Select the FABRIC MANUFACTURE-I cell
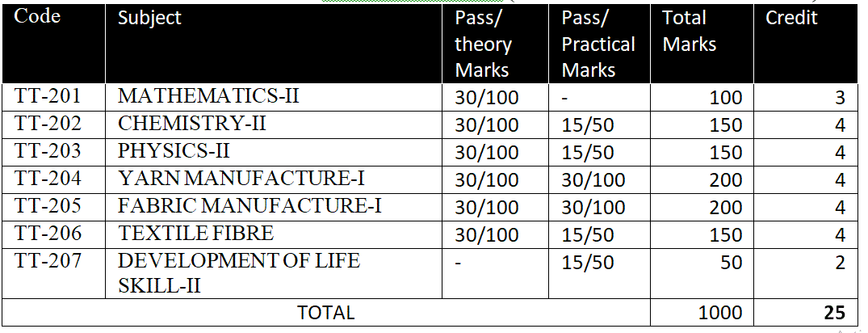The image size is (868, 333). coord(274,206)
